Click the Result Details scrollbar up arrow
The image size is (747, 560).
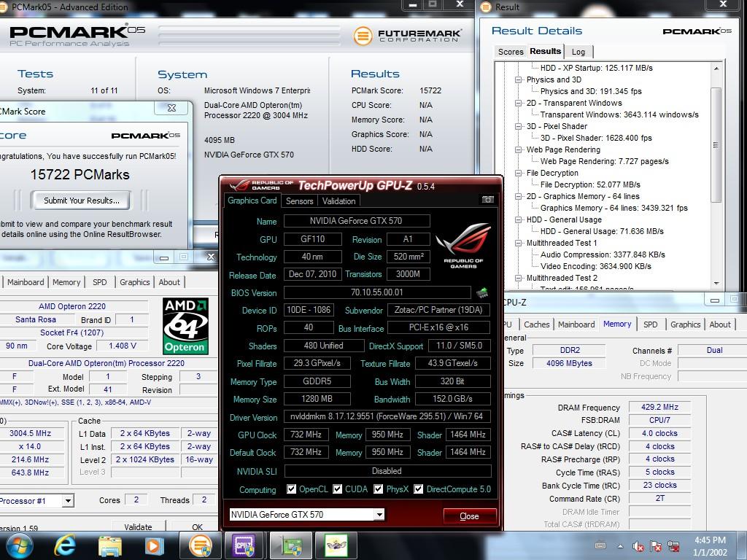tap(716, 69)
